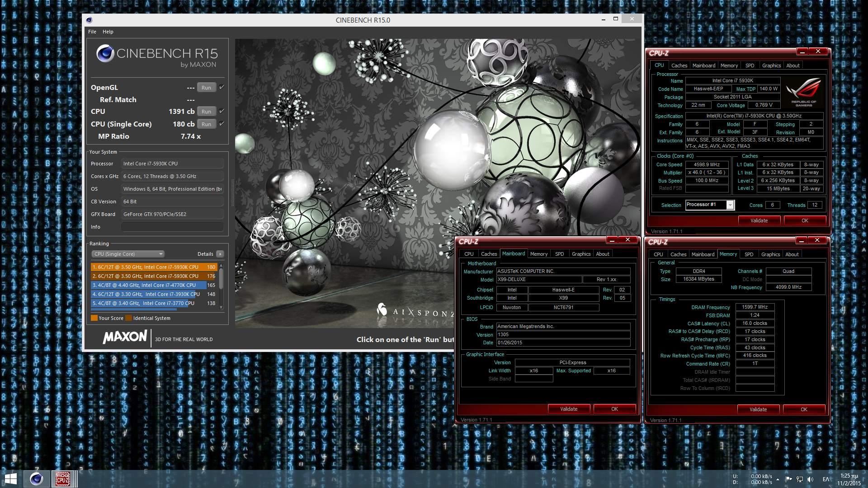Switch the ΕΛ input language indicator
The width and height of the screenshot is (868, 488).
(826, 479)
